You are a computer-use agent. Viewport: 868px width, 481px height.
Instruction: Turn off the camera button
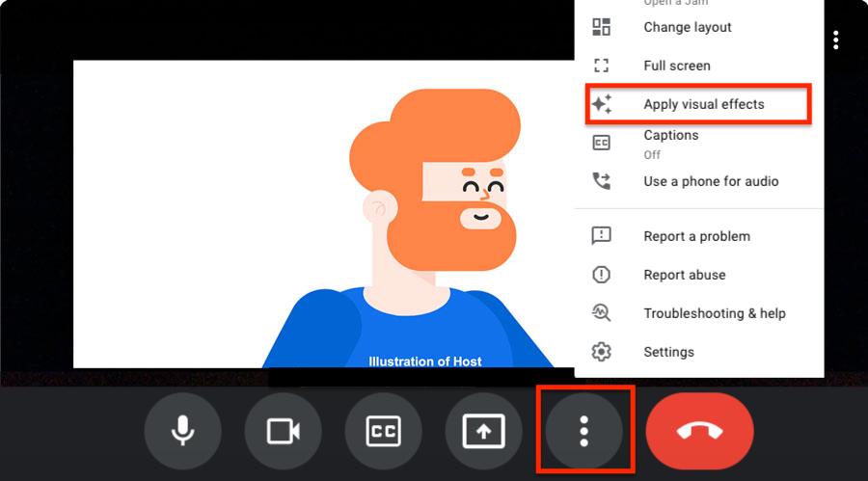point(283,431)
